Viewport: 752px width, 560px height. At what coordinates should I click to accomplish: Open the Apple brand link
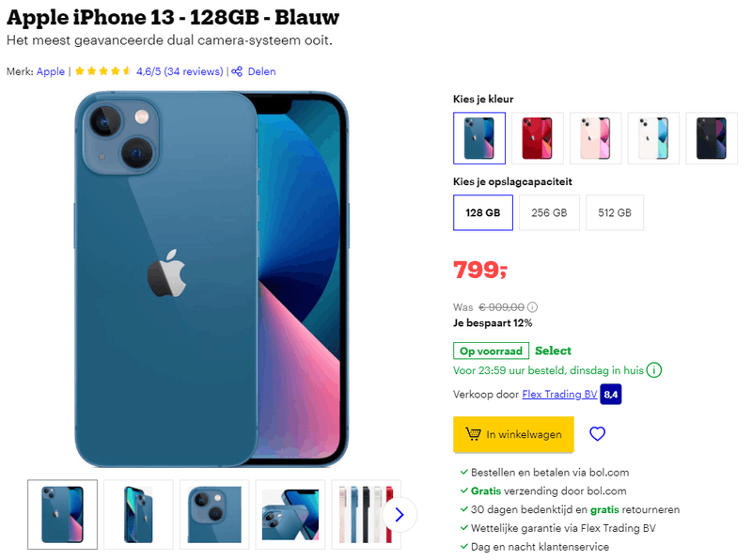click(x=51, y=71)
